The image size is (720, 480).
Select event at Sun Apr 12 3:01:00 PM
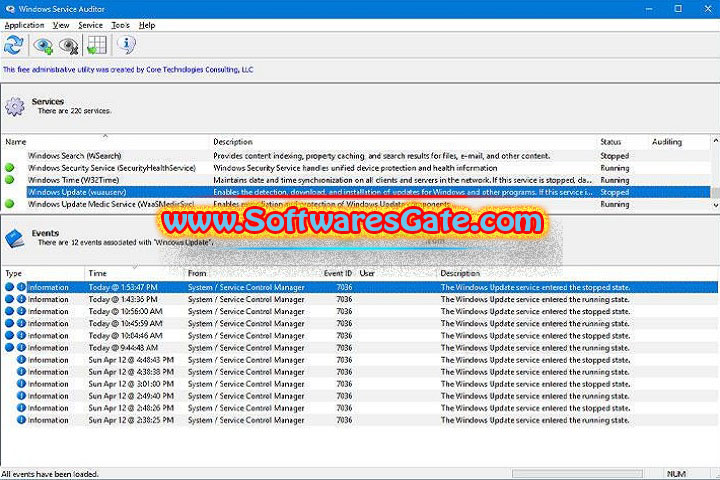click(360, 384)
